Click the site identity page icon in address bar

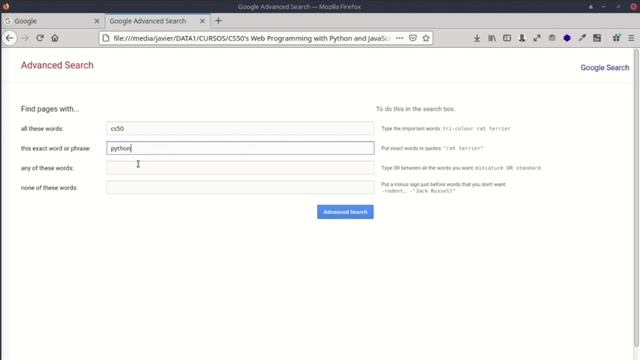tap(106, 38)
